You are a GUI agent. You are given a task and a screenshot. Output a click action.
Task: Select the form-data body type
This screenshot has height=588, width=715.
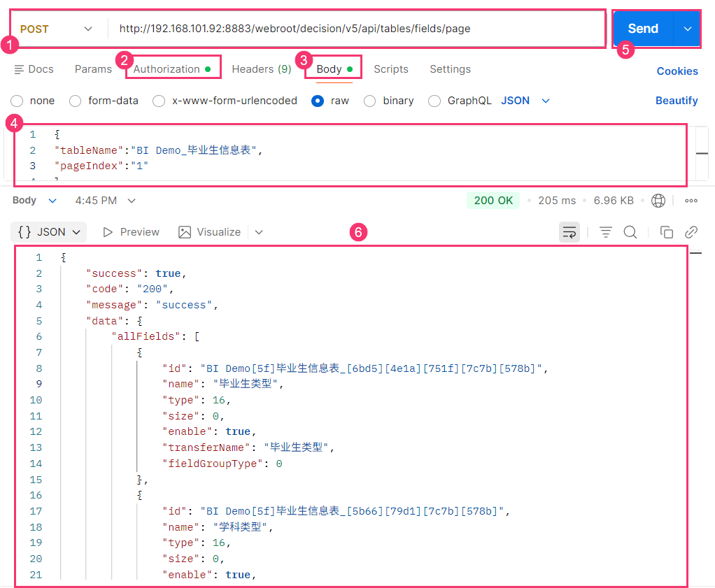76,101
